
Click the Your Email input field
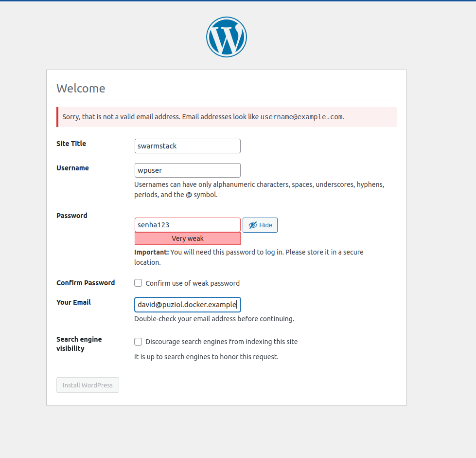coord(187,304)
